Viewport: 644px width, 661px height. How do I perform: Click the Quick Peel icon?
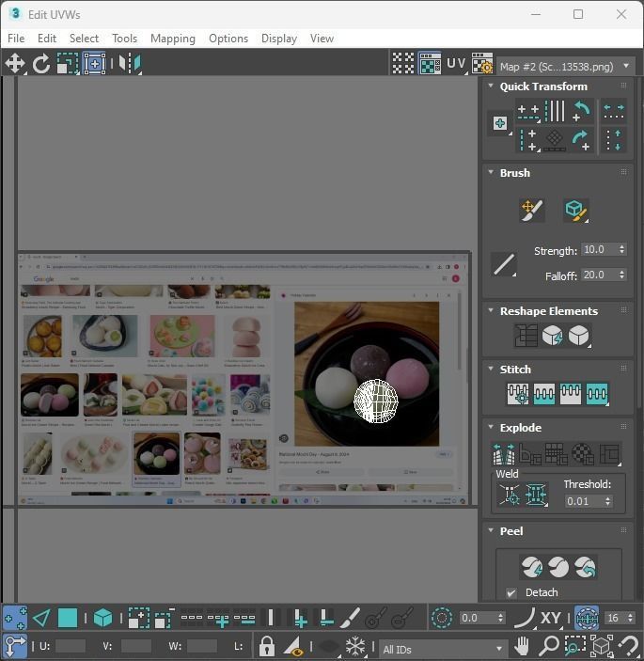point(532,567)
